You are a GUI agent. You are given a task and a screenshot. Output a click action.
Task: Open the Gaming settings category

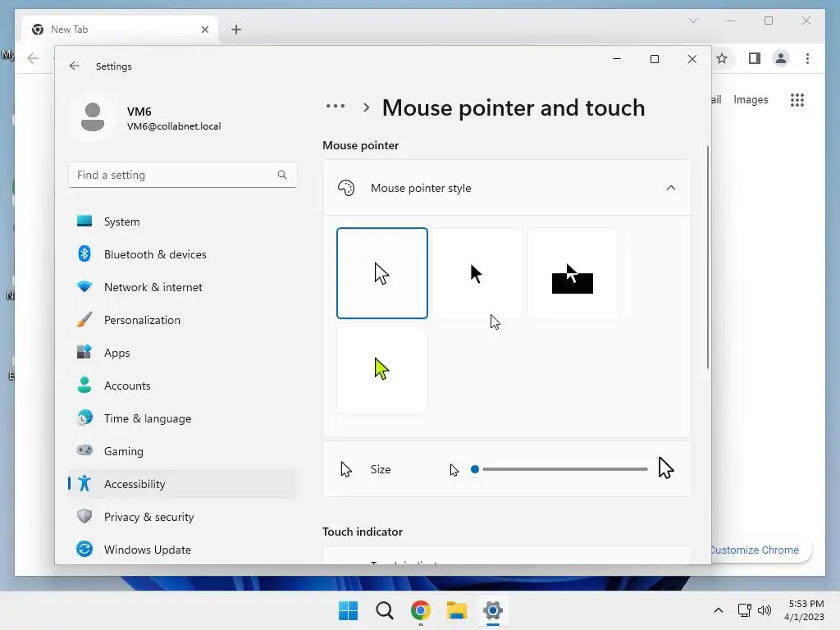(x=183, y=451)
